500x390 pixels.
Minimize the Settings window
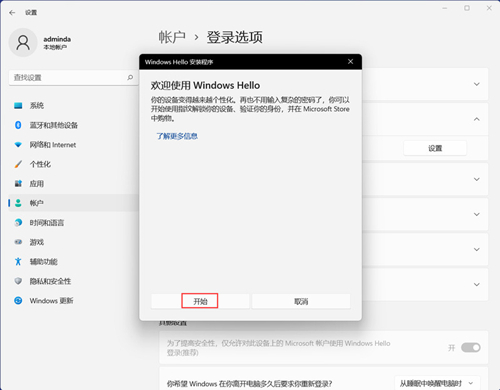(x=445, y=8)
